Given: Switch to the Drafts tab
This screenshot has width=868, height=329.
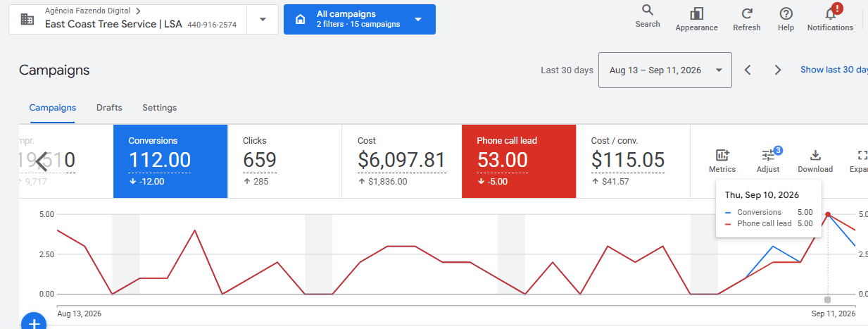Looking at the screenshot, I should pyautogui.click(x=109, y=108).
